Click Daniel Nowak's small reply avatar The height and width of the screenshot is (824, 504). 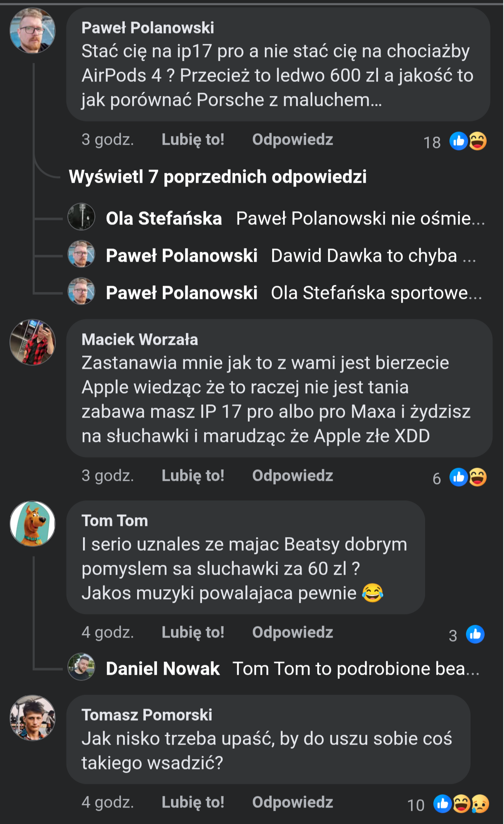(x=81, y=667)
